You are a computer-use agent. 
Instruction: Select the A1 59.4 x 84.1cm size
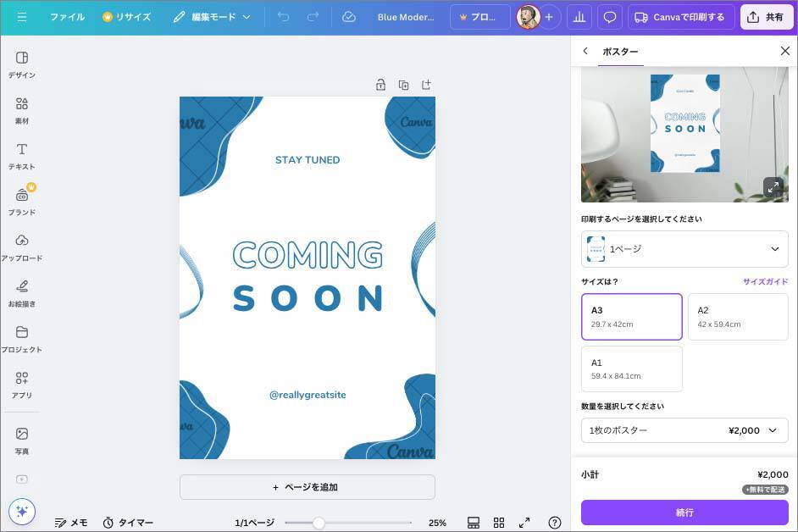[x=631, y=369]
